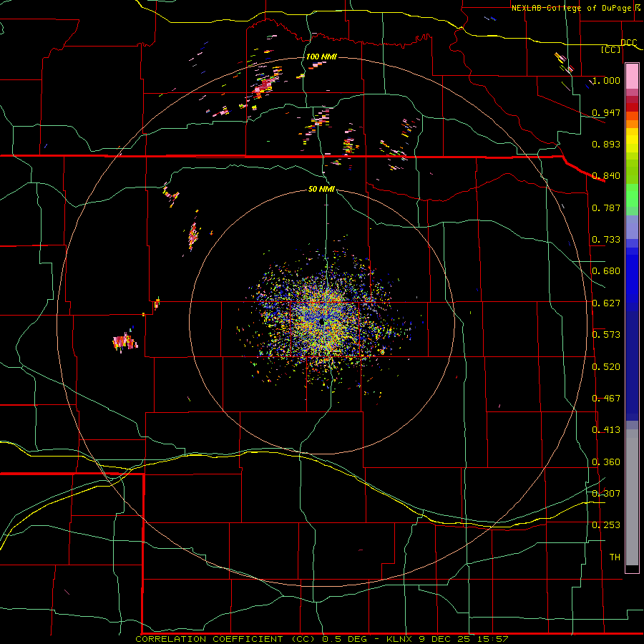Click the 0.467 scale value

(606, 399)
